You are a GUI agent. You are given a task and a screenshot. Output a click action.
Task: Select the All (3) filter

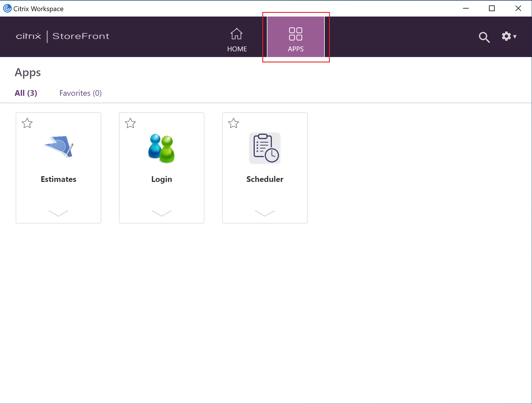point(26,93)
